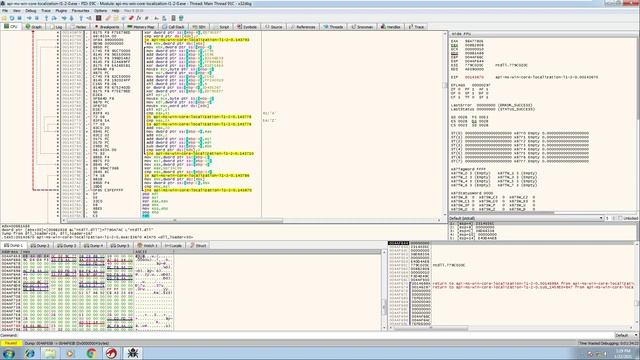This screenshot has height=360, width=640.
Task: Step over using the toolbar icon
Action: 54,18
